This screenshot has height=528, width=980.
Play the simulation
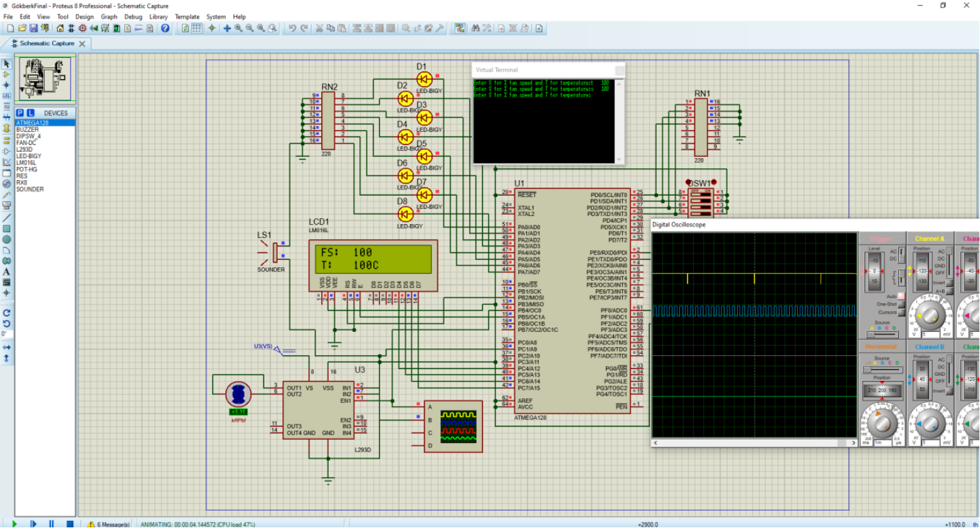pos(15,523)
